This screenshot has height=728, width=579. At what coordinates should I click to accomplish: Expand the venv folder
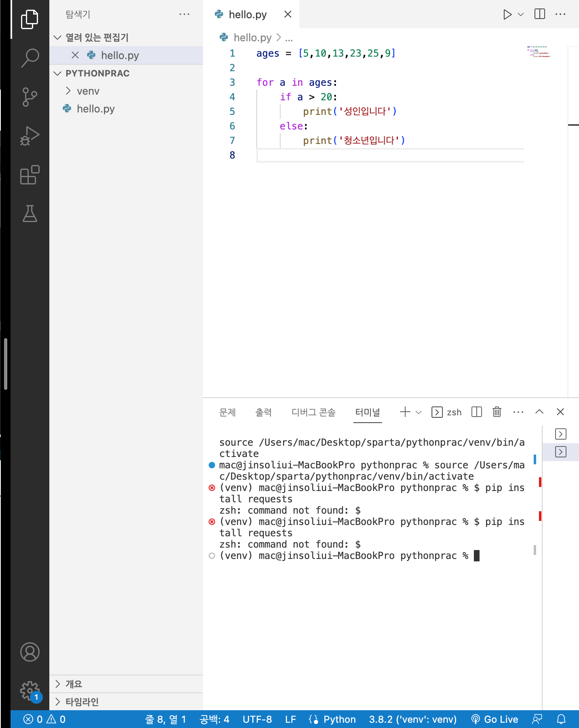(88, 91)
